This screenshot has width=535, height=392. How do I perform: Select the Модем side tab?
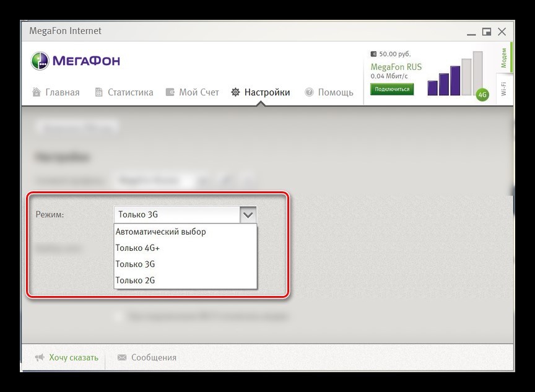click(x=504, y=58)
